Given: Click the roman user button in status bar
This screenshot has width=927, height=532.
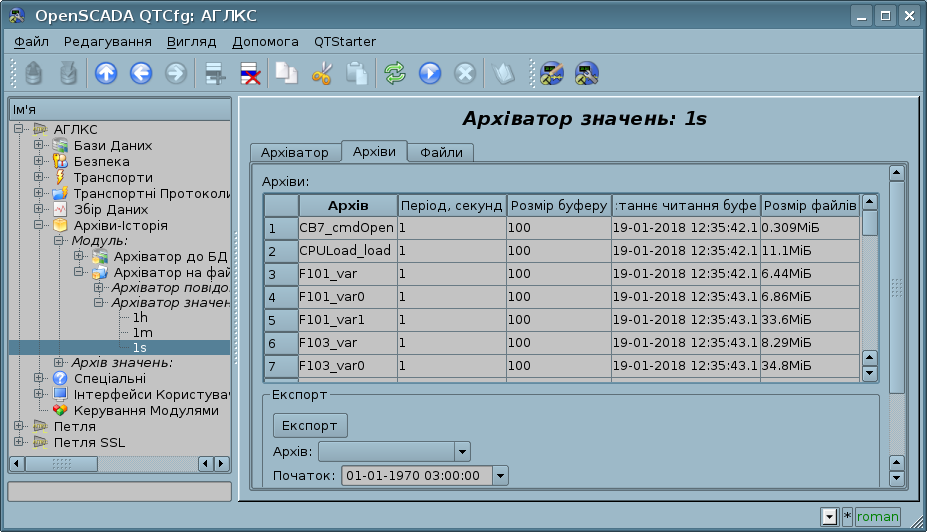Looking at the screenshot, I should (877, 517).
